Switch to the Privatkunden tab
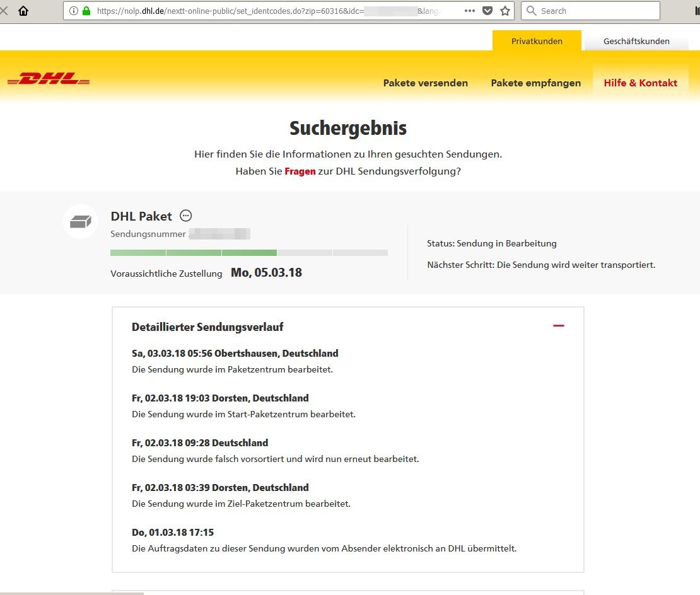 tap(537, 41)
